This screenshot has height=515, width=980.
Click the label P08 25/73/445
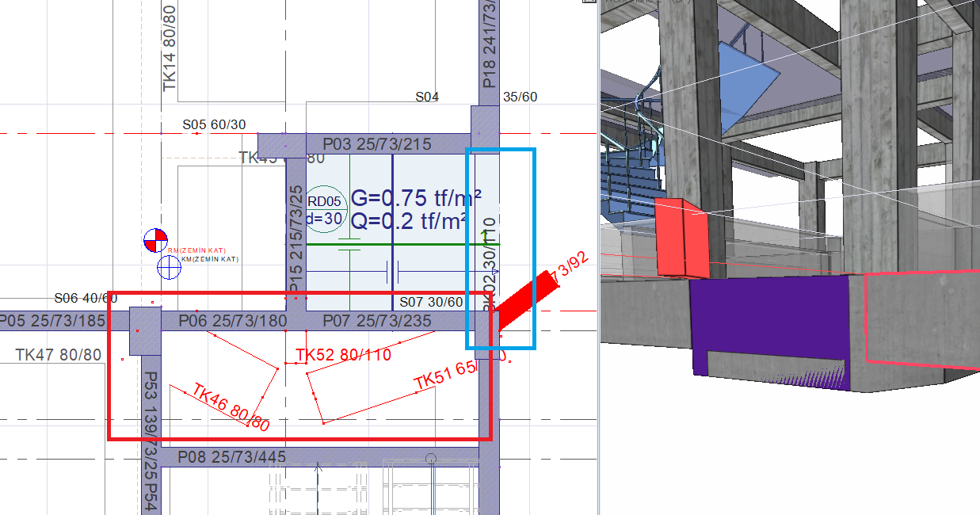coord(232,457)
